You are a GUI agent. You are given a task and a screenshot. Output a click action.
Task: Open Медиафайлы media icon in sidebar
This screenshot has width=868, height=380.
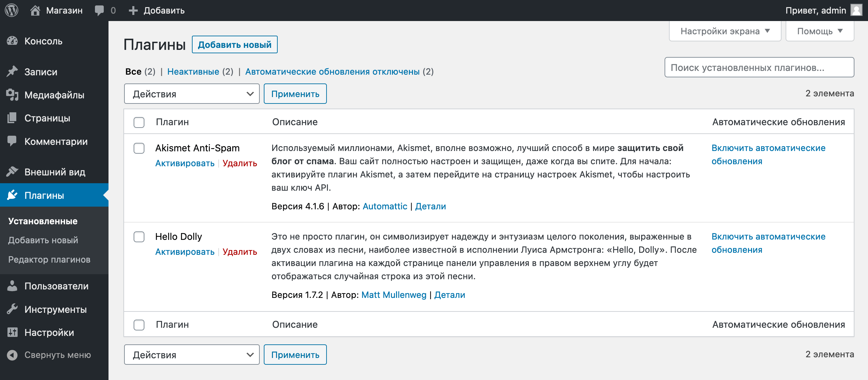pos(12,95)
